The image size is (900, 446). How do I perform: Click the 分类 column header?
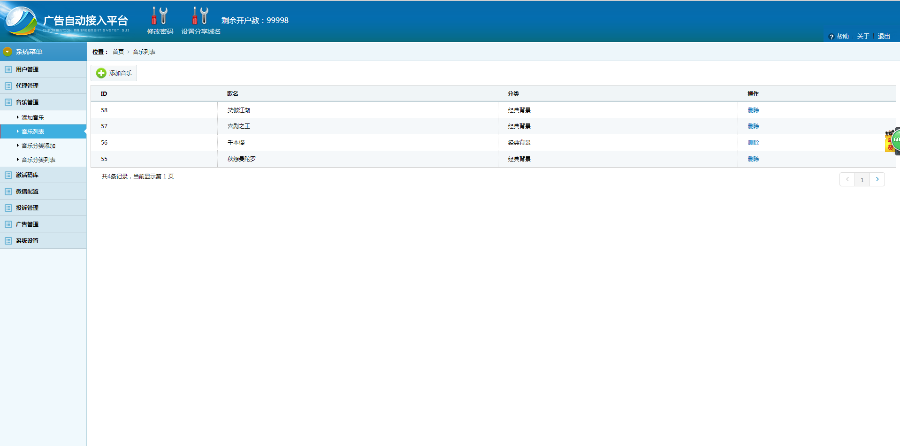click(513, 94)
